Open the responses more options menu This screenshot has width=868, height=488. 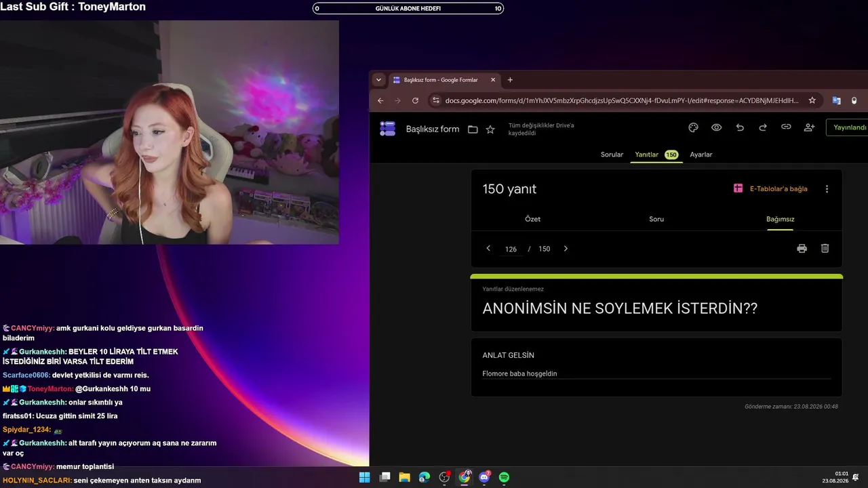click(x=827, y=189)
